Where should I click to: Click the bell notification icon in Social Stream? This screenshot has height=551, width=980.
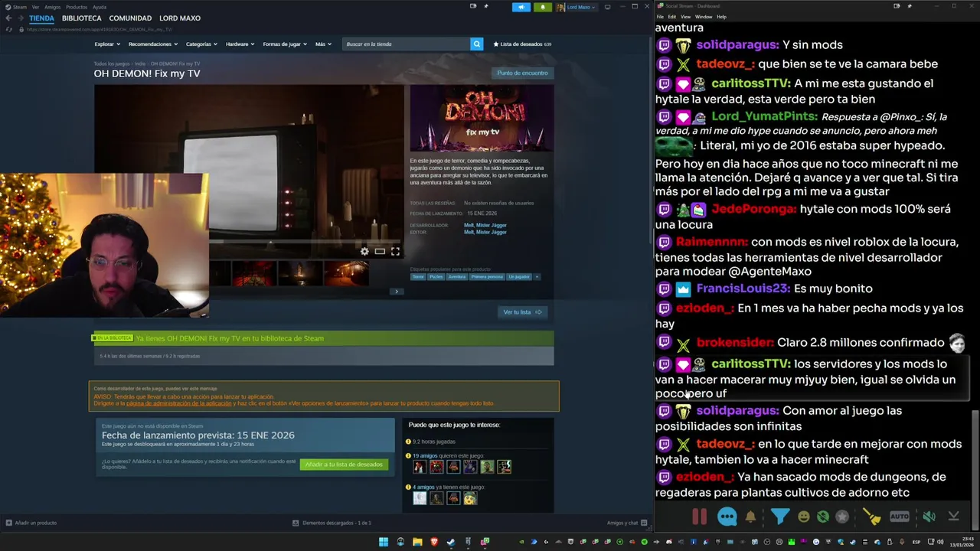750,517
